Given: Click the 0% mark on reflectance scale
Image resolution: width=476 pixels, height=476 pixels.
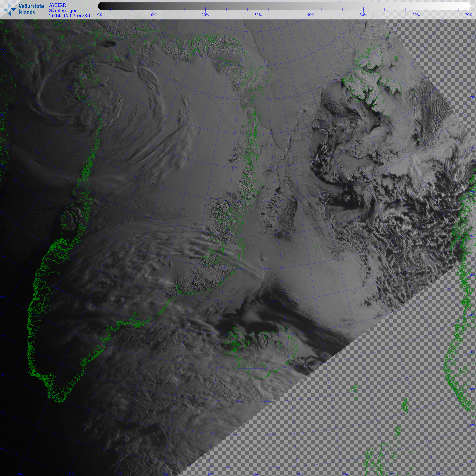Looking at the screenshot, I should [x=100, y=15].
